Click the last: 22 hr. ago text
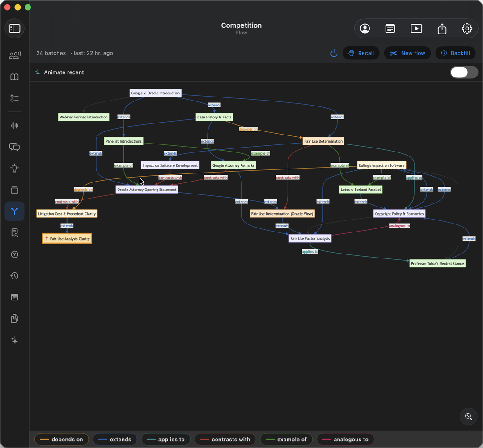Image resolution: width=483 pixels, height=448 pixels. [x=93, y=53]
